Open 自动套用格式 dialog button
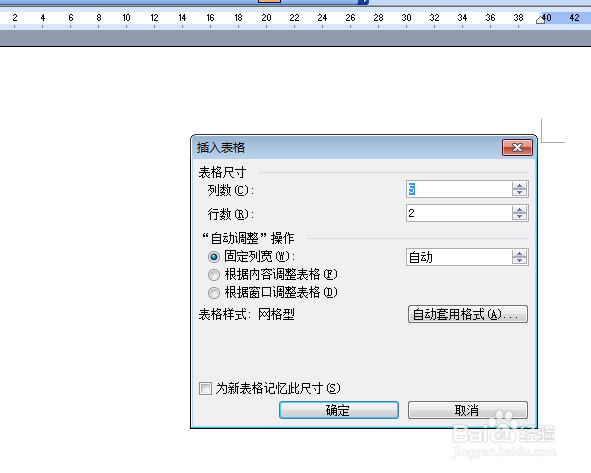 coord(468,314)
